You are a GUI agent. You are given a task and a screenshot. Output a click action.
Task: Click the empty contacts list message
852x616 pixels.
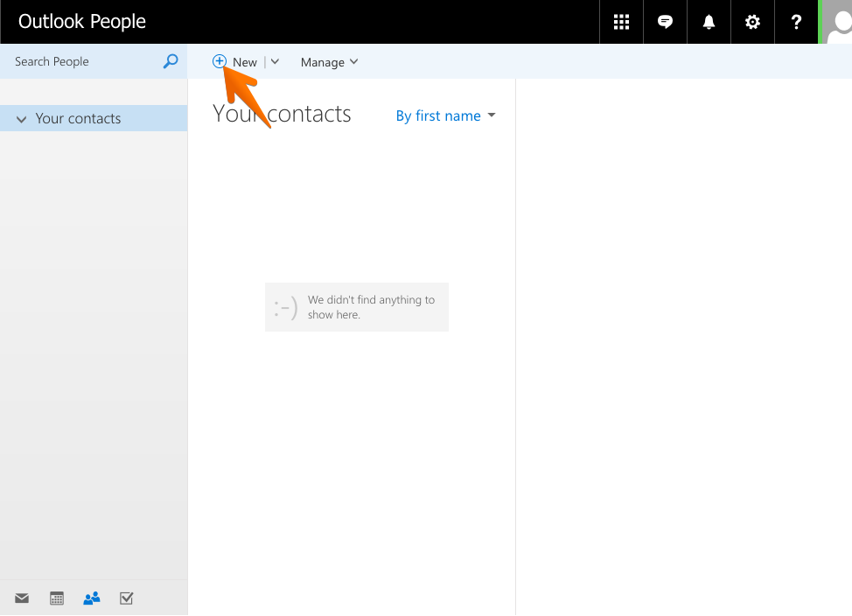357,307
